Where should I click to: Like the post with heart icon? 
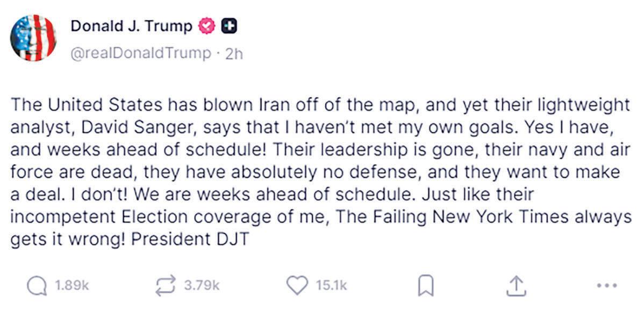point(297,285)
